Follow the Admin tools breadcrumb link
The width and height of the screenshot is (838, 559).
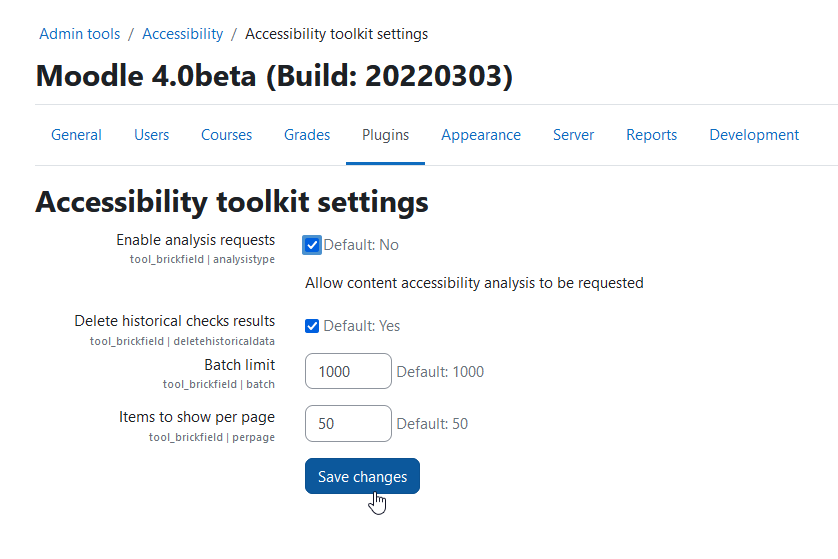80,34
